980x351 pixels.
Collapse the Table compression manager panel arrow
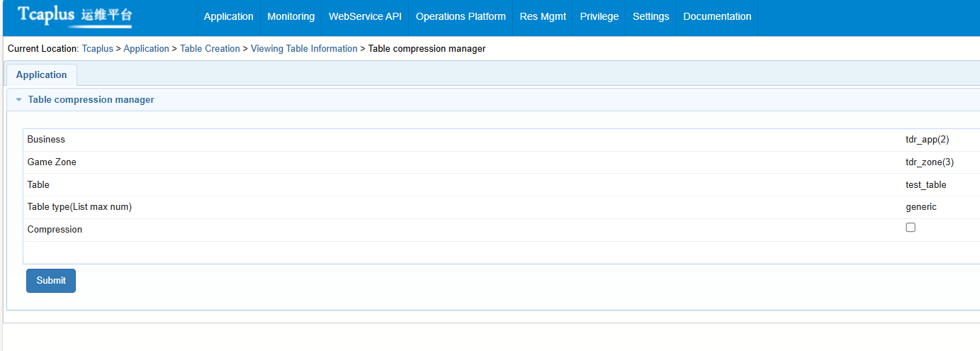tap(19, 100)
